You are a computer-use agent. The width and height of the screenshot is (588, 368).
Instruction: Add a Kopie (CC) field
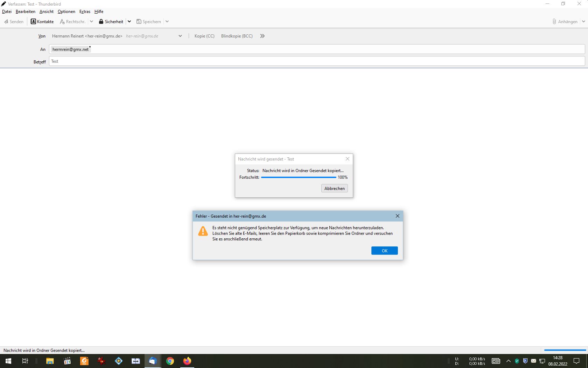pos(204,36)
